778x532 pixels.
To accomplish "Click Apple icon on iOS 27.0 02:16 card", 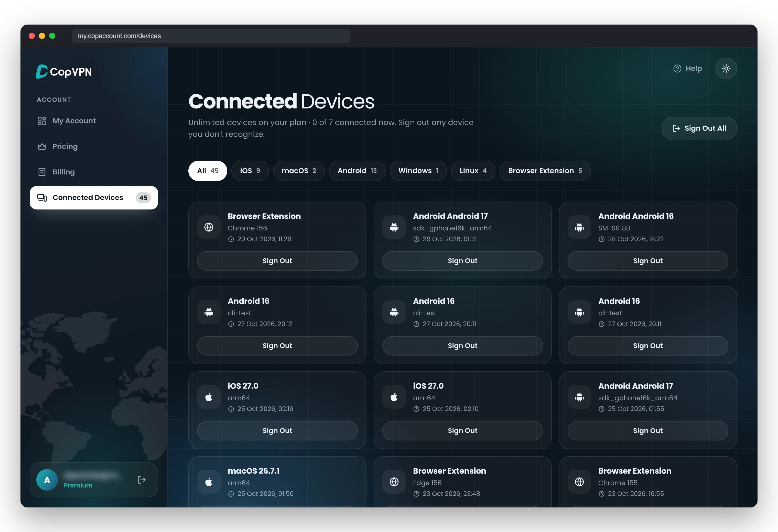I will click(x=209, y=397).
